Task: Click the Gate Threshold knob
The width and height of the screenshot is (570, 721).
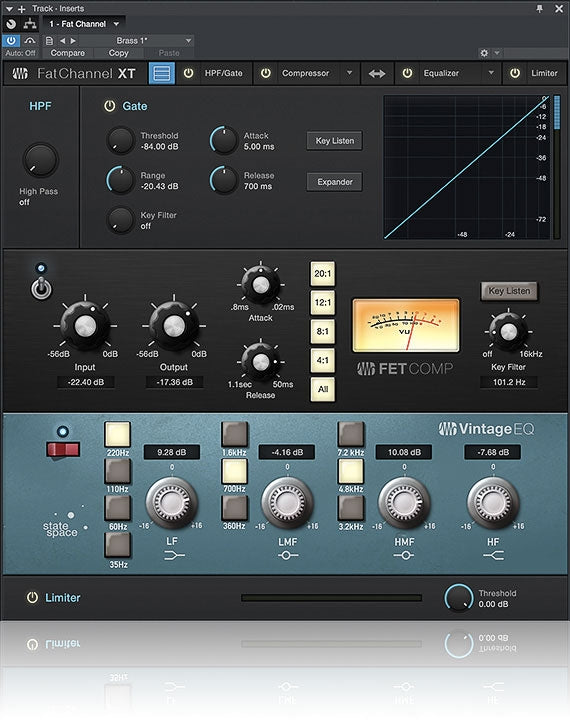Action: (x=120, y=140)
